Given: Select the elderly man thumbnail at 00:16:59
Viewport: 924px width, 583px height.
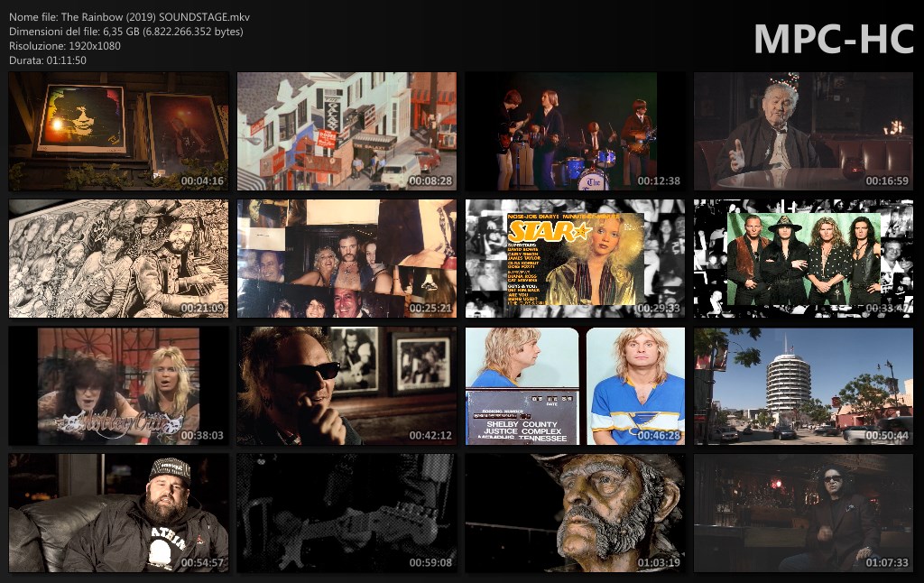Looking at the screenshot, I should click(x=803, y=131).
